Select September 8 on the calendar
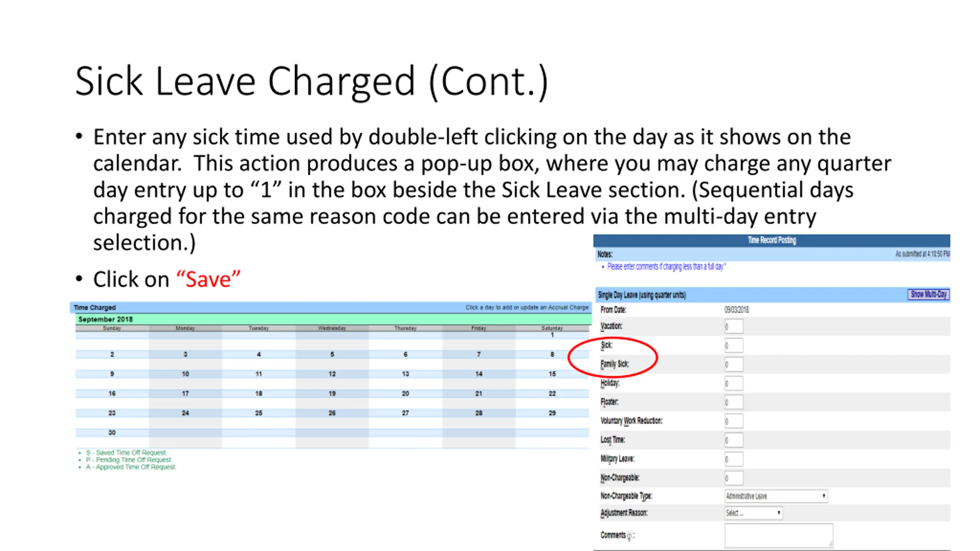This screenshot has width=980, height=551. click(x=552, y=354)
